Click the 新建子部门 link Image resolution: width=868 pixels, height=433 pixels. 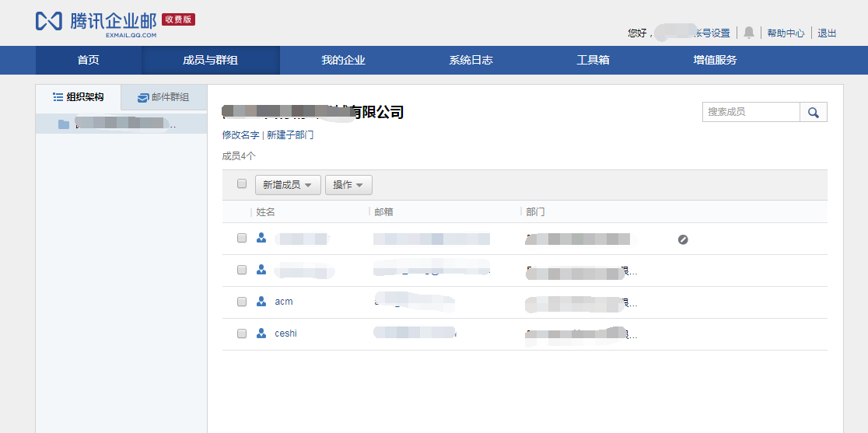[290, 135]
